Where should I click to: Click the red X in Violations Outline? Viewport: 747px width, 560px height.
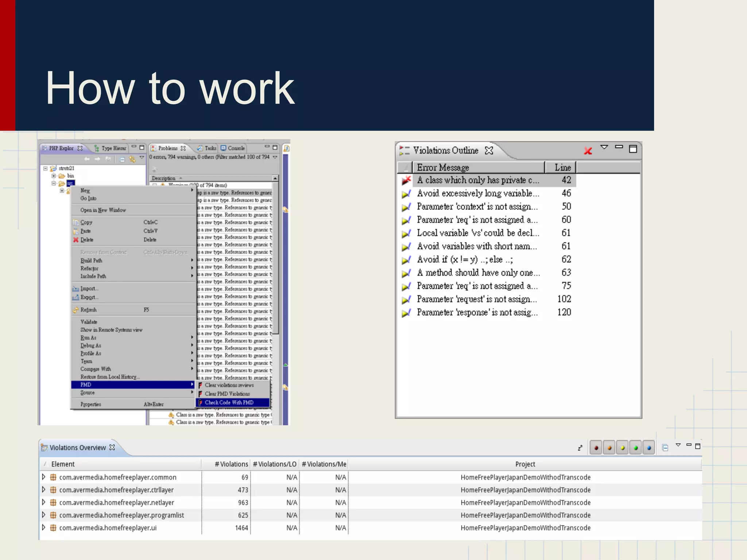[x=588, y=151]
